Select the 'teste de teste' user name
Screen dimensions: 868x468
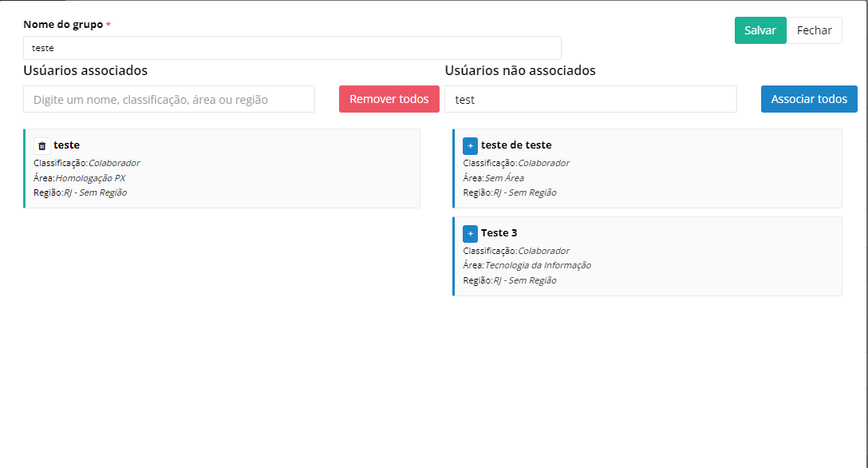(516, 145)
